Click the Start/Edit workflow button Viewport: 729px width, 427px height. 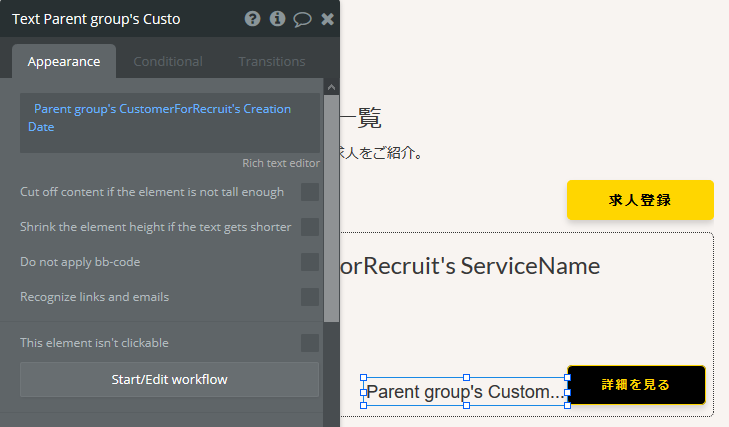[170, 379]
